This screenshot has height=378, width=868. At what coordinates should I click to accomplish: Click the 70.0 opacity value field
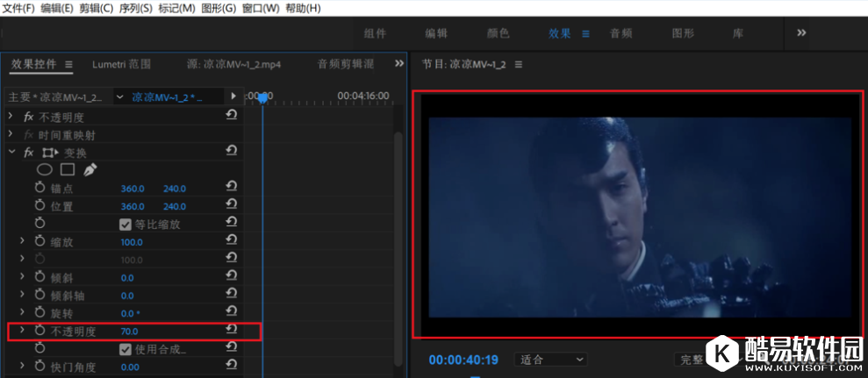129,331
